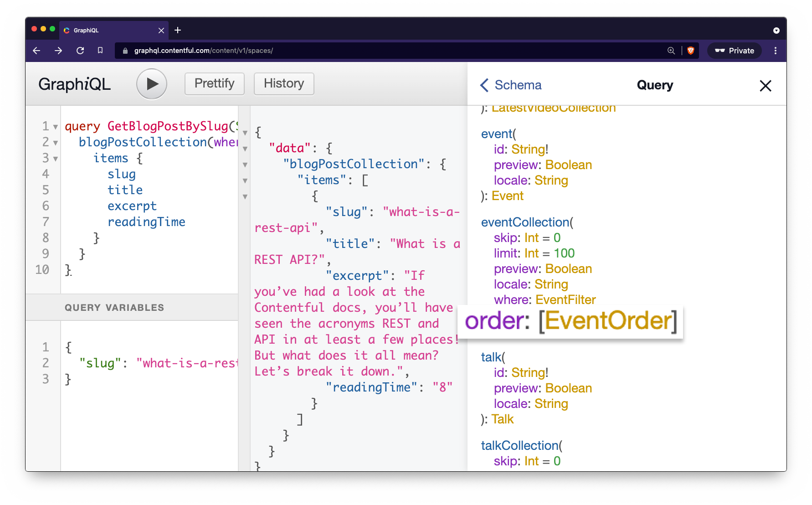Click the "title" key in the results pane
The height and width of the screenshot is (505, 812).
[x=350, y=244]
